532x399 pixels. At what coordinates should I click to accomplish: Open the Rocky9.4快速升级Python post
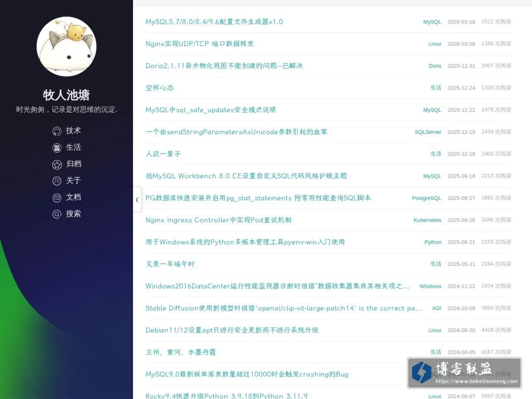point(227,396)
